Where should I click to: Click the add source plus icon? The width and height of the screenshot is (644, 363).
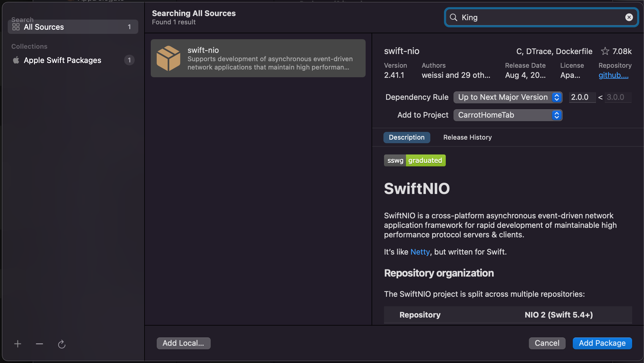point(18,344)
